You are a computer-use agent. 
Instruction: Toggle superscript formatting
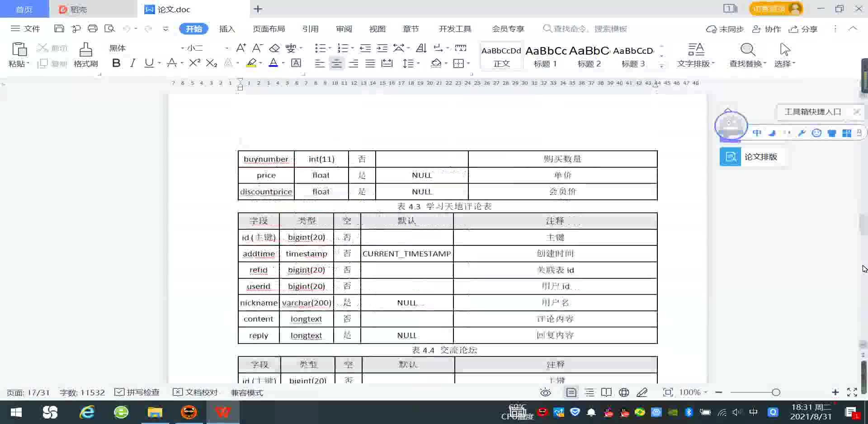[195, 63]
